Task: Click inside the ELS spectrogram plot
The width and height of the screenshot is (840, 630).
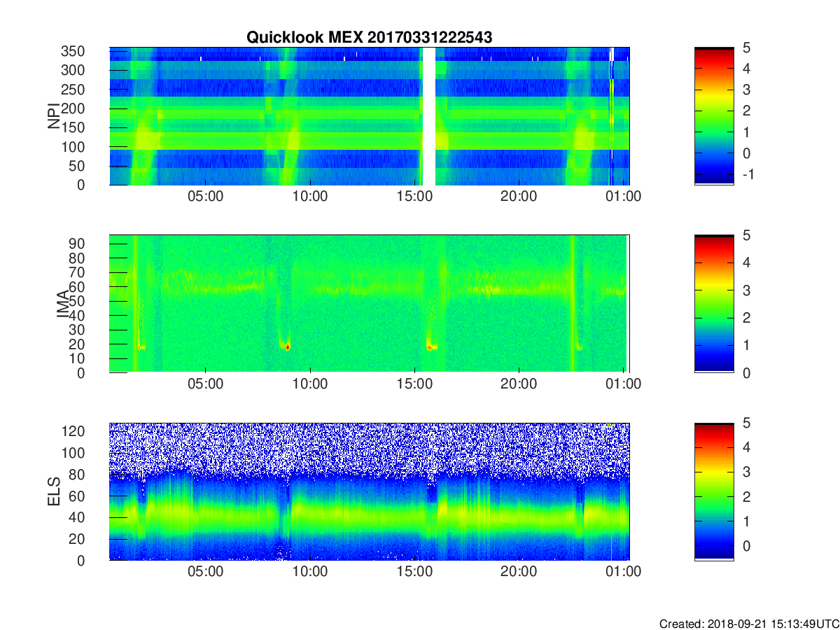Action: (369, 491)
